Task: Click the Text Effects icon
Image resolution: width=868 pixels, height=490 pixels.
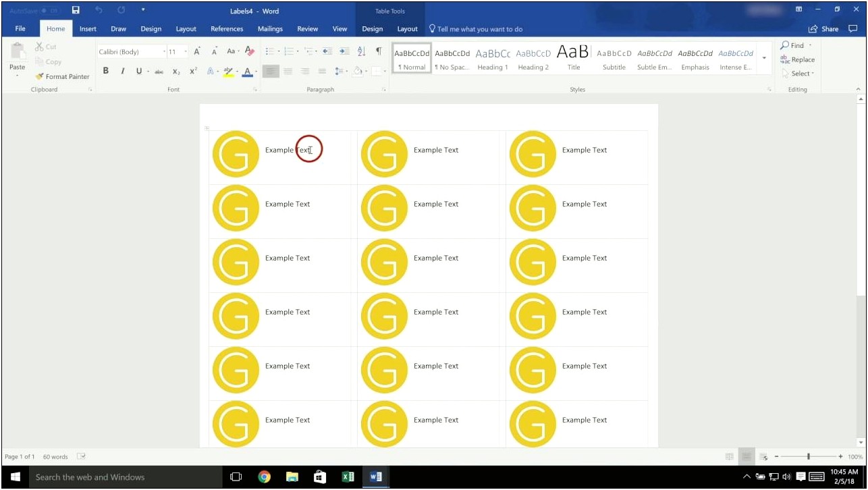Action: [210, 71]
